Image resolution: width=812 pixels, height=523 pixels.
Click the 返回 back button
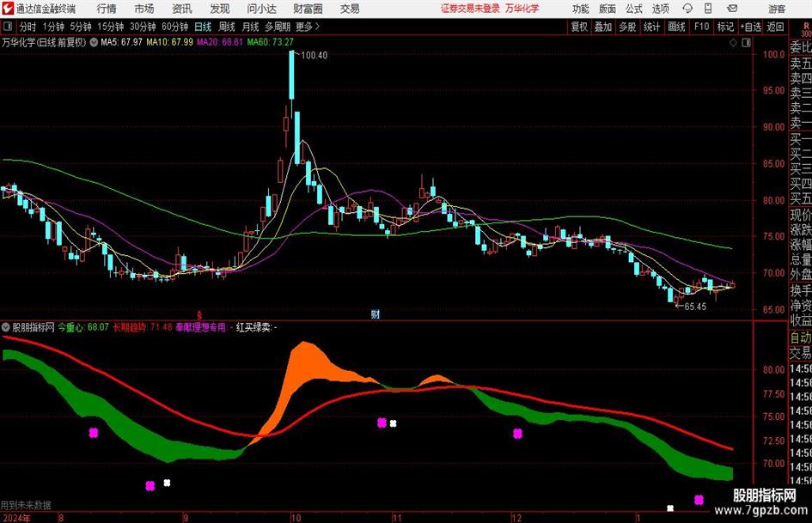coord(776,27)
